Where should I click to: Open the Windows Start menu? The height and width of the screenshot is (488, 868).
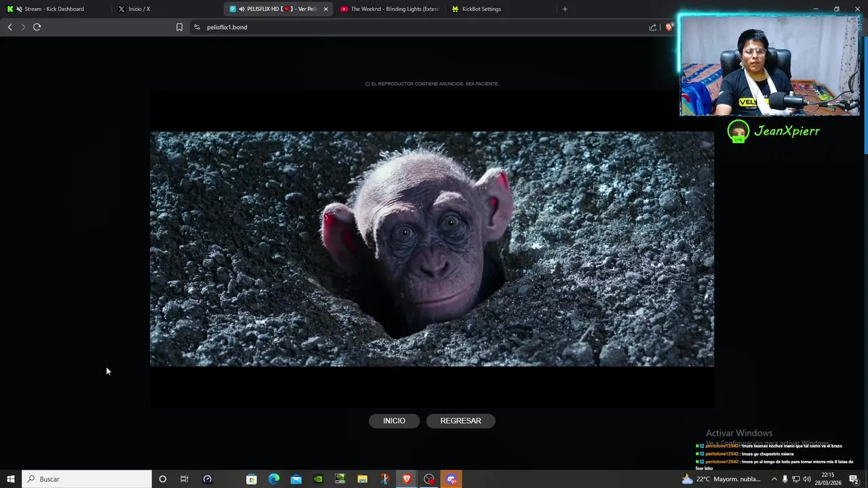[11, 479]
